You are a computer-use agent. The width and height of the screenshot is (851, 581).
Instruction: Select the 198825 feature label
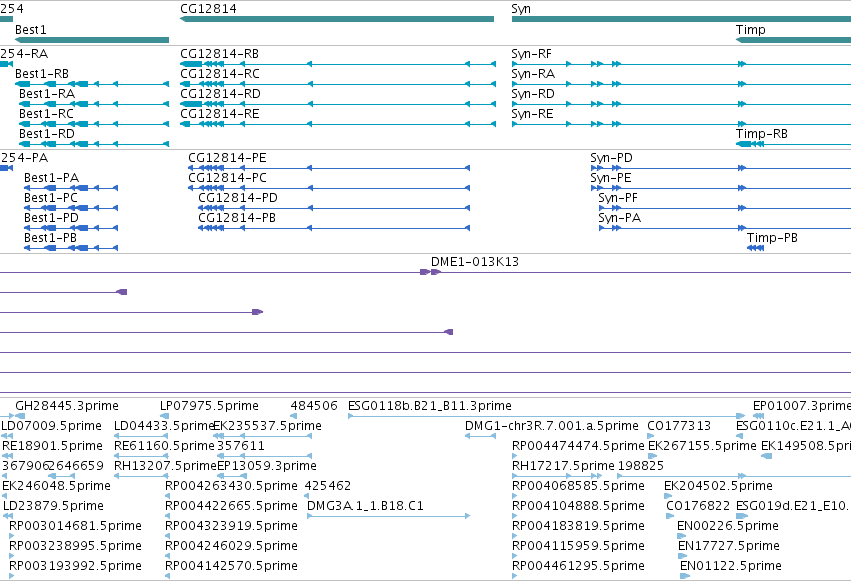[x=640, y=466]
